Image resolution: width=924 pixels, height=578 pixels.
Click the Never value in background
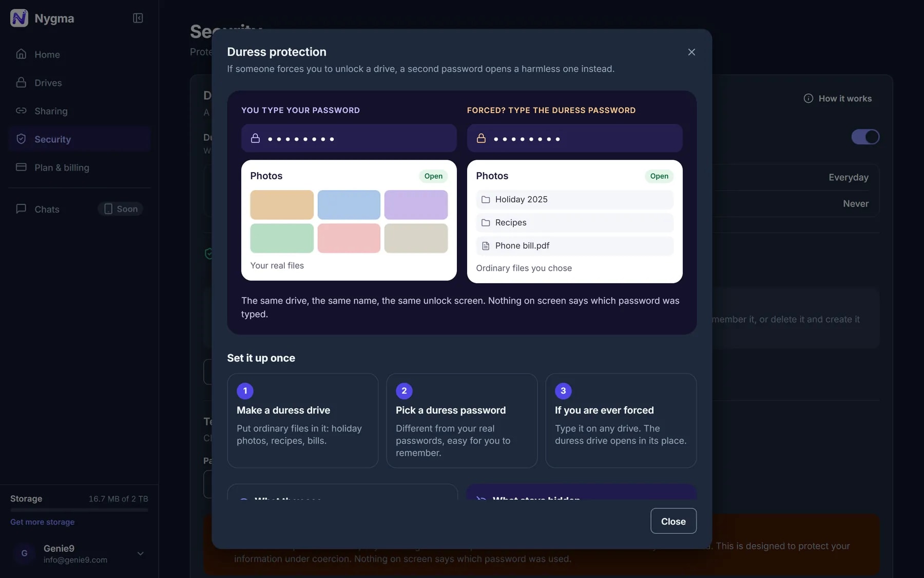click(856, 203)
